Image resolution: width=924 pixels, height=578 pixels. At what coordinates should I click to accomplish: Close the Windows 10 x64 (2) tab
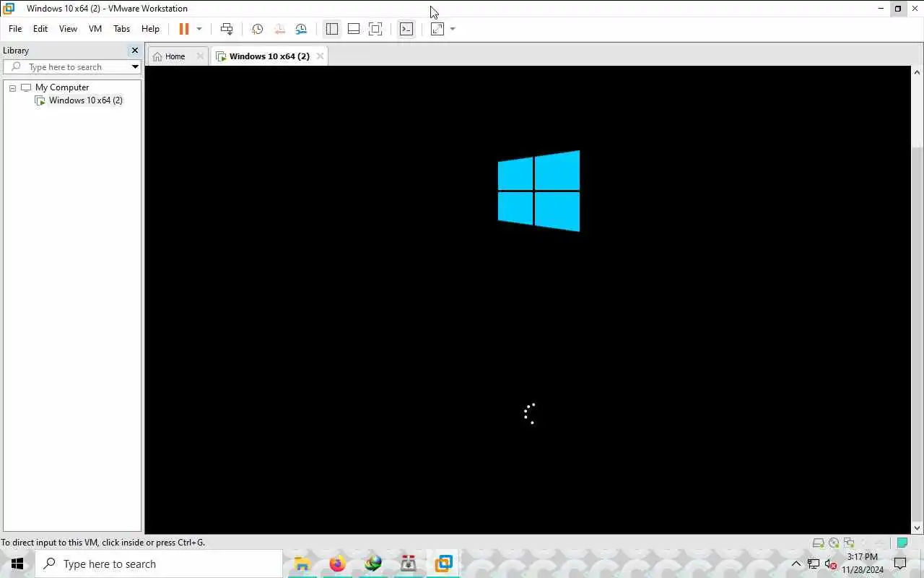320,56
